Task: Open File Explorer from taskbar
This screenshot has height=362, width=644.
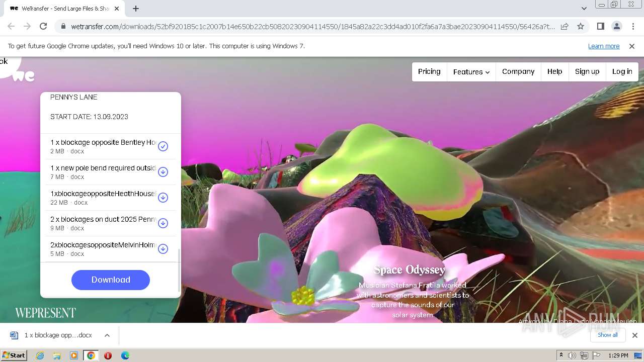Action: pyautogui.click(x=57, y=355)
